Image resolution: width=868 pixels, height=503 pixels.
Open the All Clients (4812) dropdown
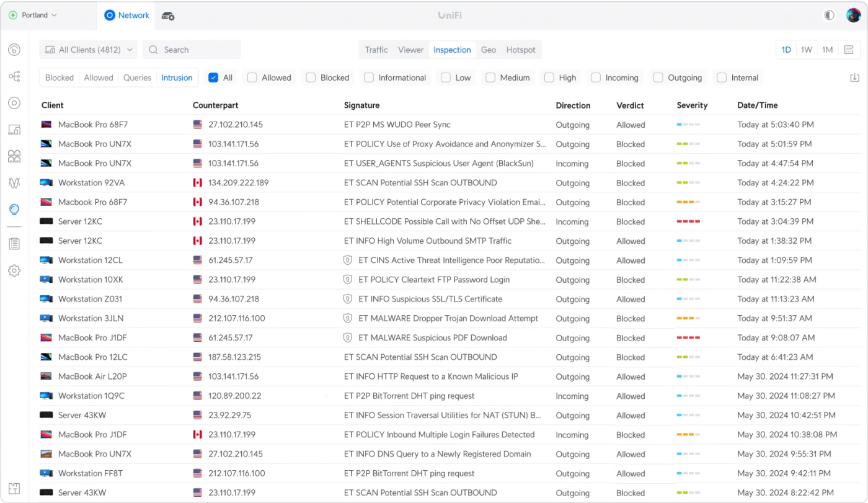(88, 50)
